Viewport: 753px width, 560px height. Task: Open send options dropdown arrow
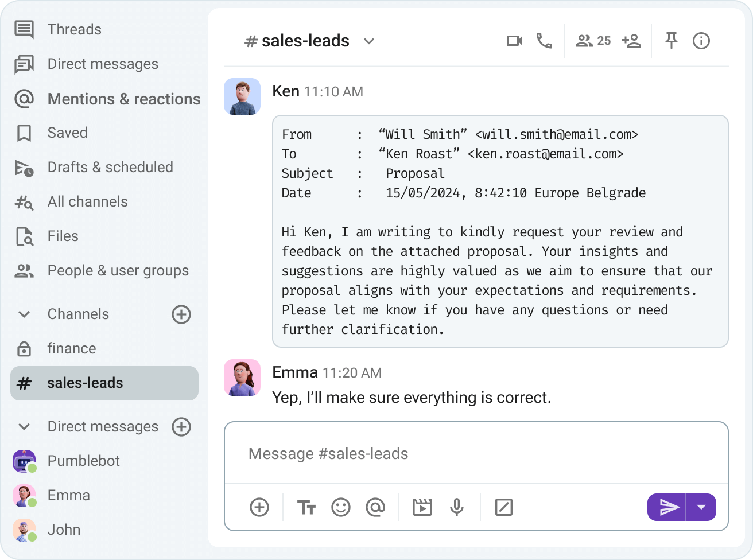(701, 507)
